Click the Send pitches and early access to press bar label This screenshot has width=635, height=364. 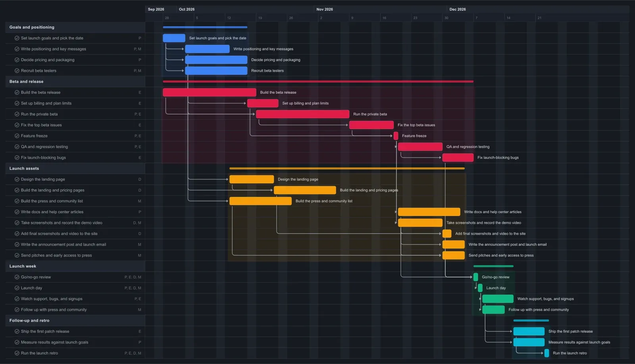[501, 255]
